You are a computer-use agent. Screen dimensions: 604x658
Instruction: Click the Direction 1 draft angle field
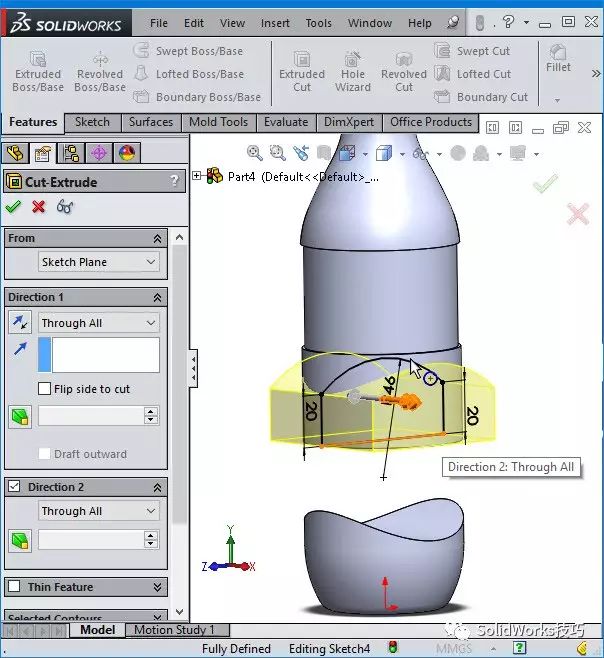click(91, 416)
